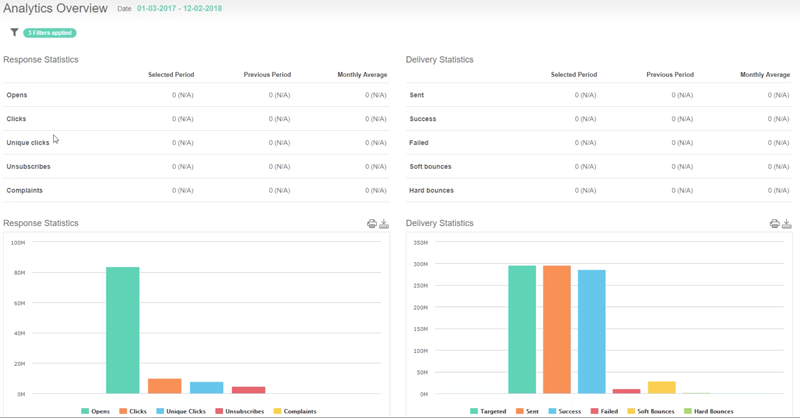Toggle the Soft Bounces legend entry
This screenshot has width=800, height=418.
651,411
